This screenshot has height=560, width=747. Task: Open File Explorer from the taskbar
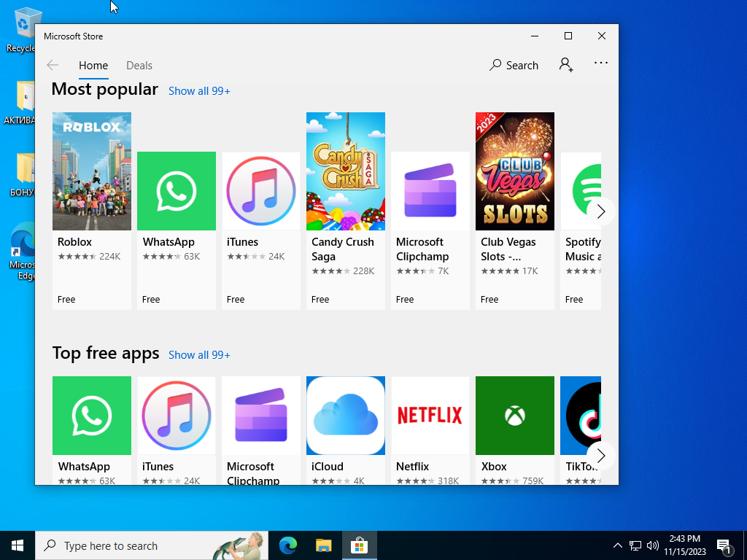[x=323, y=545]
